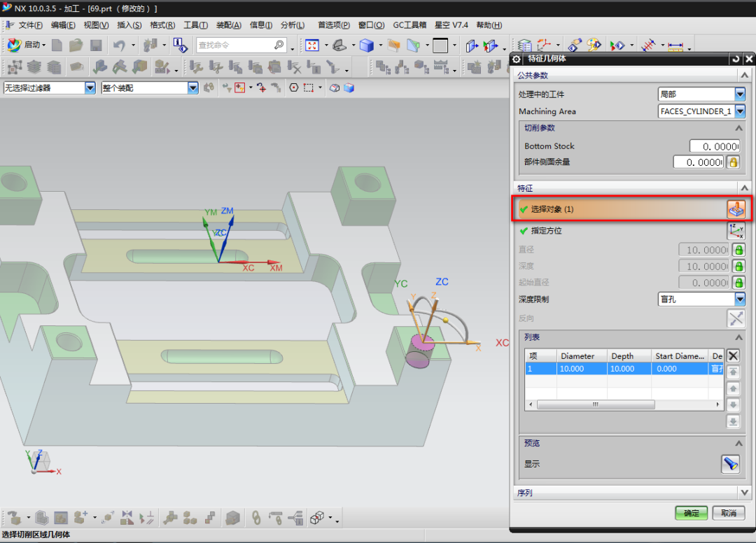The width and height of the screenshot is (756, 543).
Task: Toggle the lock beside 部件侧面余量 field
Action: [733, 162]
